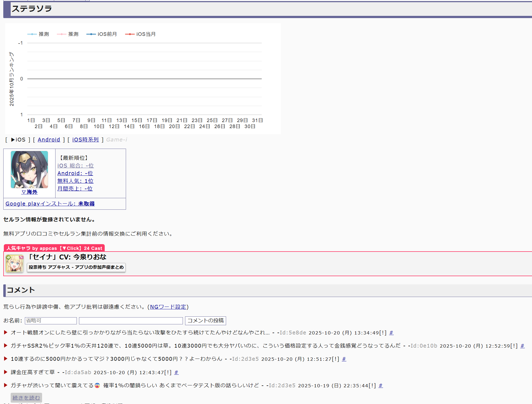Expand the オート戦闘 comment triangle

(x=5, y=333)
